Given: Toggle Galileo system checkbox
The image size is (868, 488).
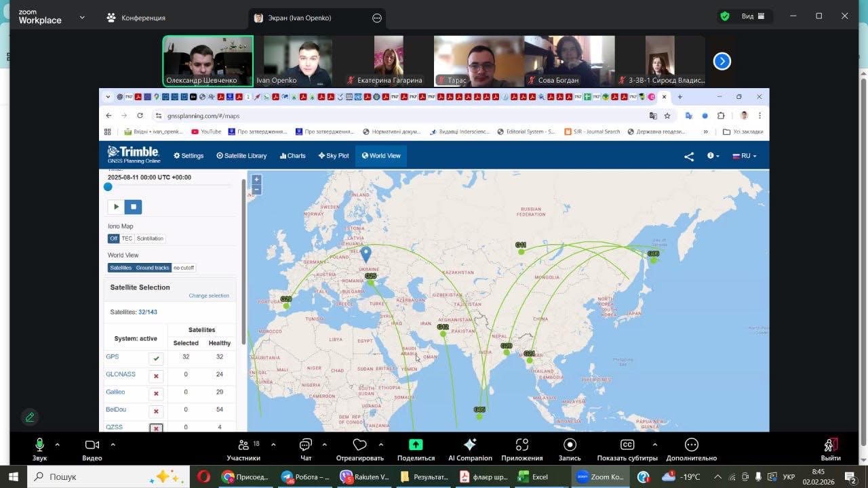Looking at the screenshot, I should pos(156,394).
